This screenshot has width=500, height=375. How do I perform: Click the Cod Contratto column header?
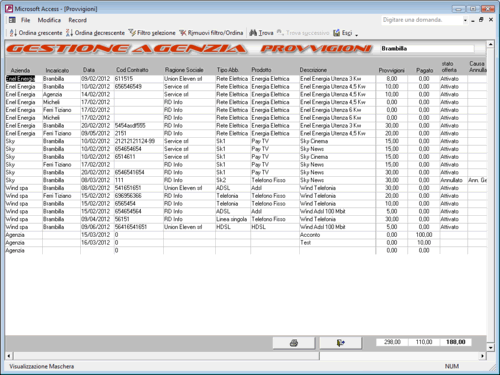132,70
